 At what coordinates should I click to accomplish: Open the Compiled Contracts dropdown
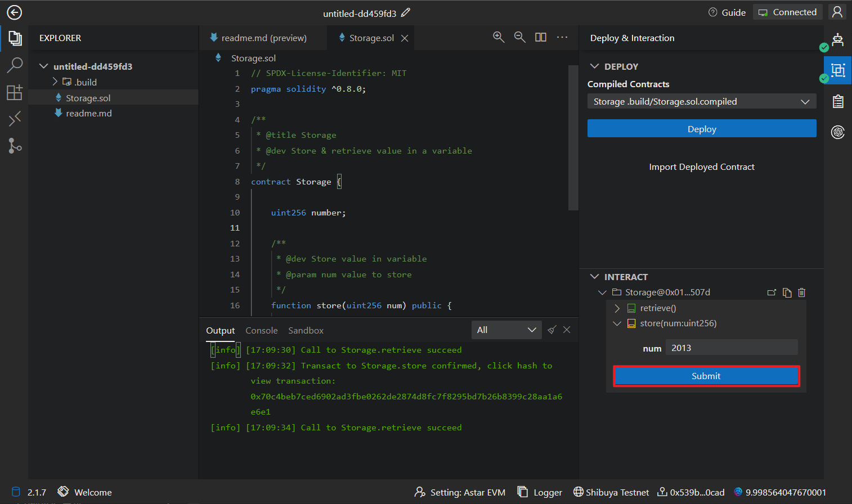[x=701, y=101]
